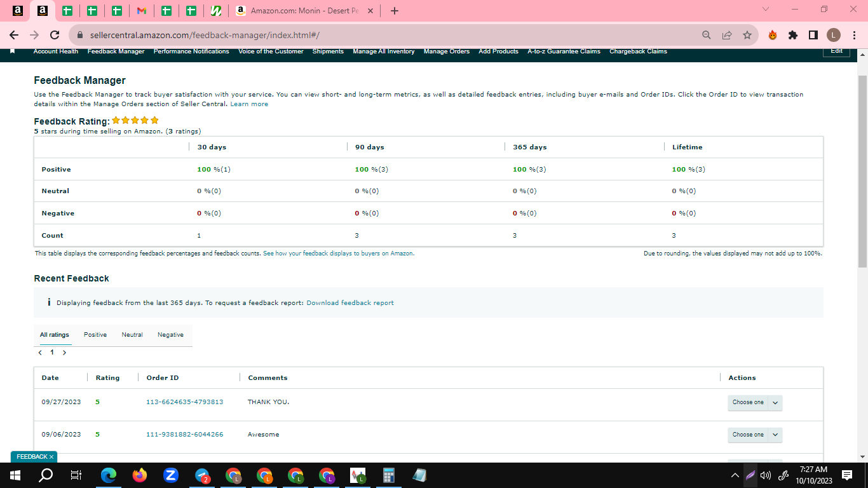
Task: Open the Windows notification center
Action: 846,475
